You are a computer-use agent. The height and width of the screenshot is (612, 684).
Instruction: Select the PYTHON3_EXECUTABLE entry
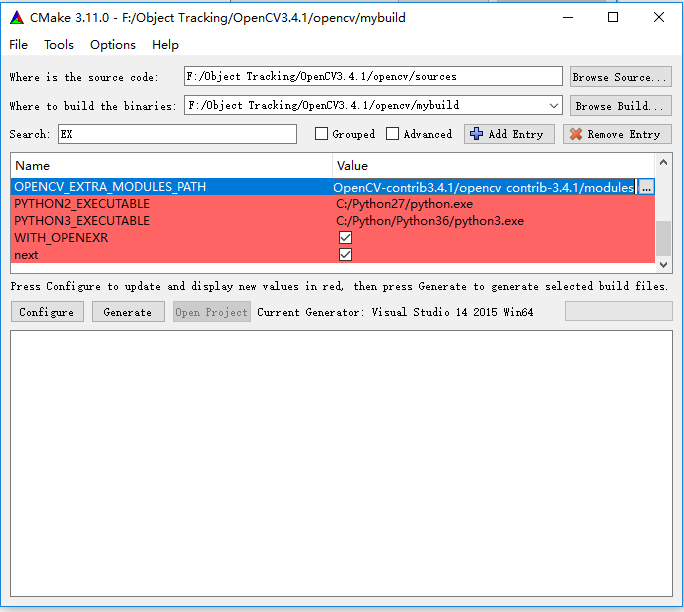(x=82, y=221)
